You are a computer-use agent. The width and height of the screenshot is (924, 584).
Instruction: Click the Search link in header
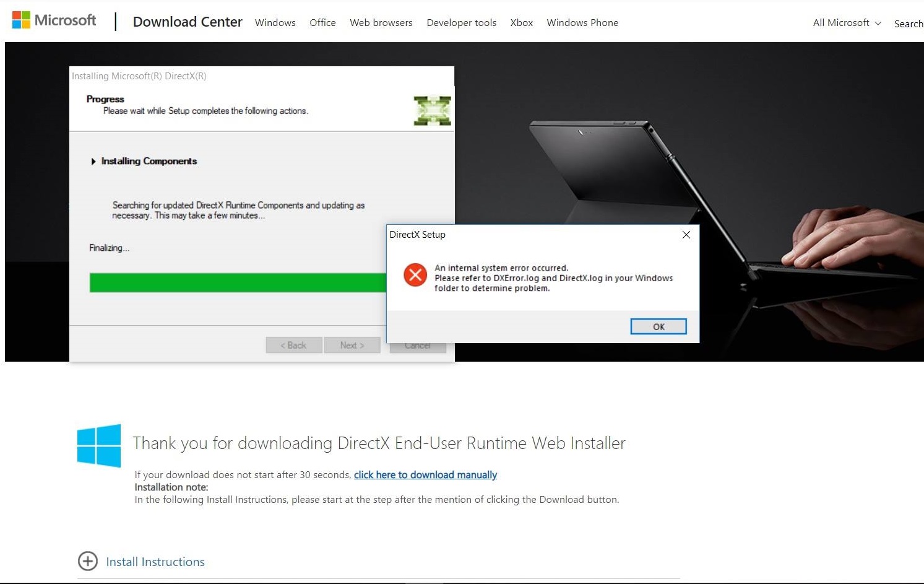coord(909,24)
